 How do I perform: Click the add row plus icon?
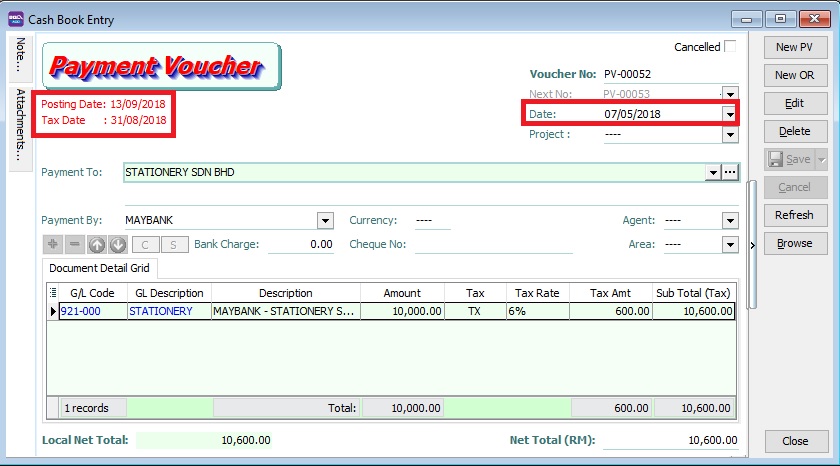pyautogui.click(x=53, y=245)
